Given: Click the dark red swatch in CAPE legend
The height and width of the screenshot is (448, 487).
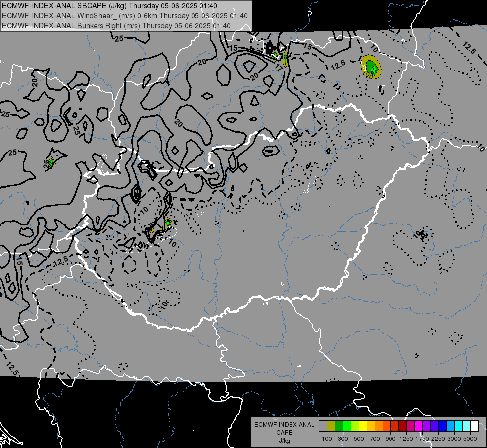Looking at the screenshot, I should tap(403, 426).
